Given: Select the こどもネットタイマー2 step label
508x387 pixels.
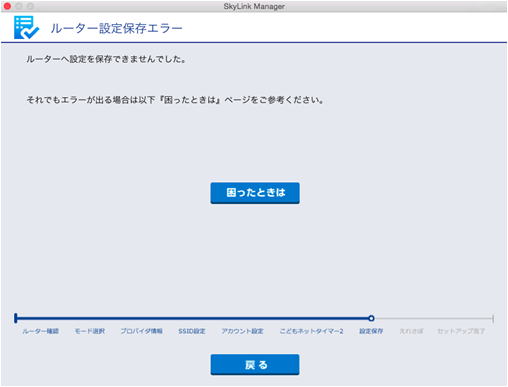Looking at the screenshot, I should pyautogui.click(x=311, y=331).
